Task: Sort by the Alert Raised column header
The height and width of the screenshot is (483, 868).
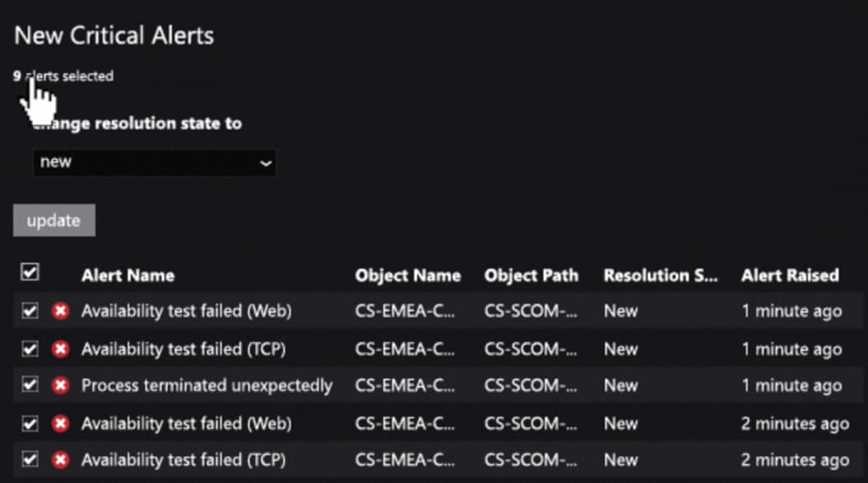Action: pyautogui.click(x=790, y=276)
